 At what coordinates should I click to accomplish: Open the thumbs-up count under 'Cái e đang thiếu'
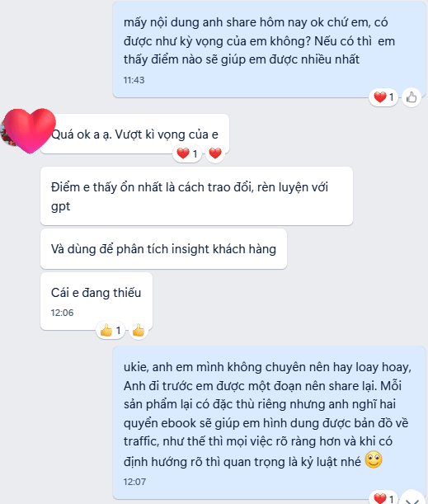[x=111, y=330]
